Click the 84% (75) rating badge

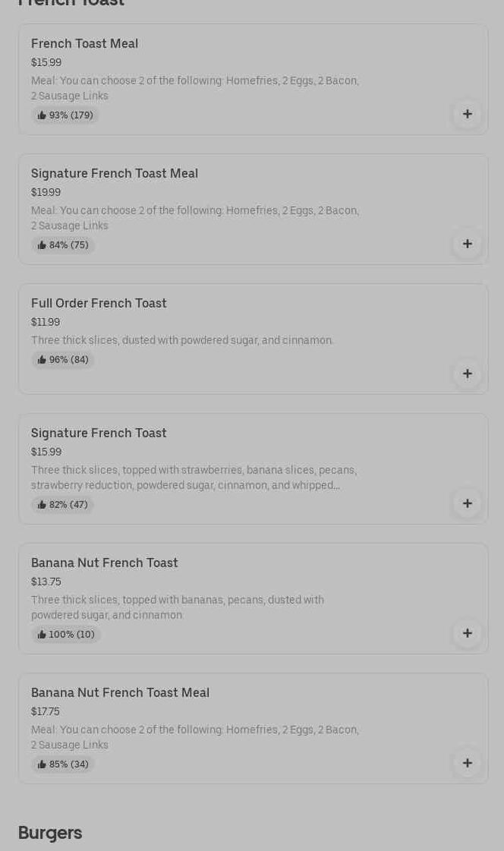pyautogui.click(x=63, y=245)
